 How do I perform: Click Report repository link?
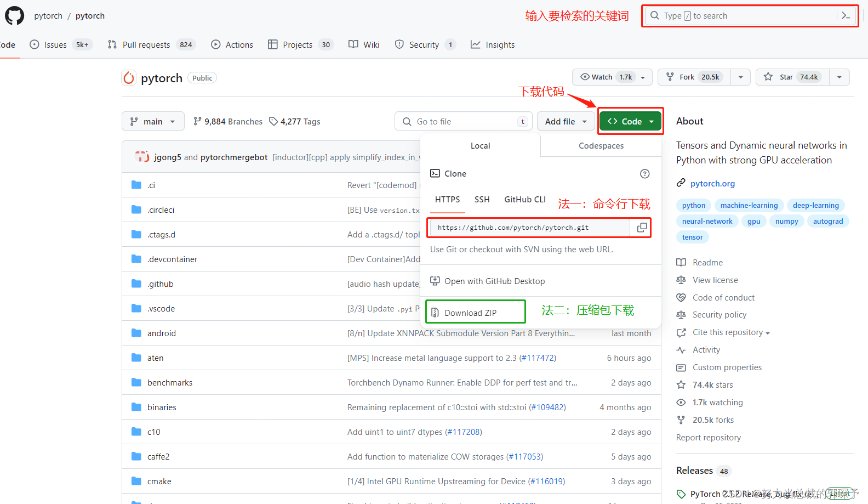tap(709, 438)
